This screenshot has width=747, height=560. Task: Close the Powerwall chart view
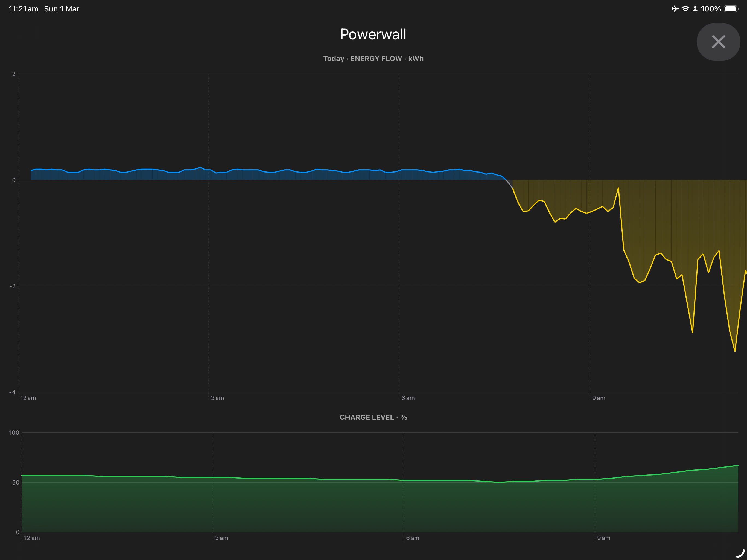coord(718,42)
